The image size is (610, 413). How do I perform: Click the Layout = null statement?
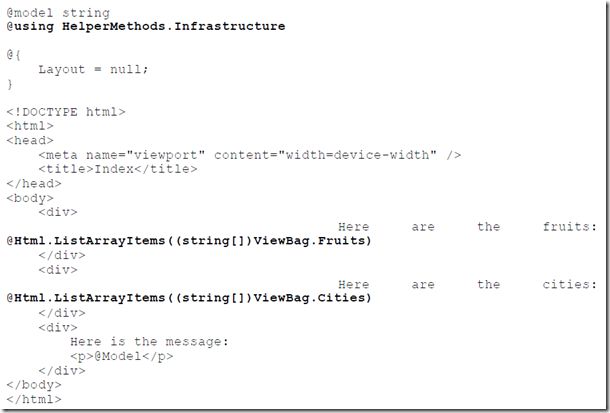[x=93, y=70]
